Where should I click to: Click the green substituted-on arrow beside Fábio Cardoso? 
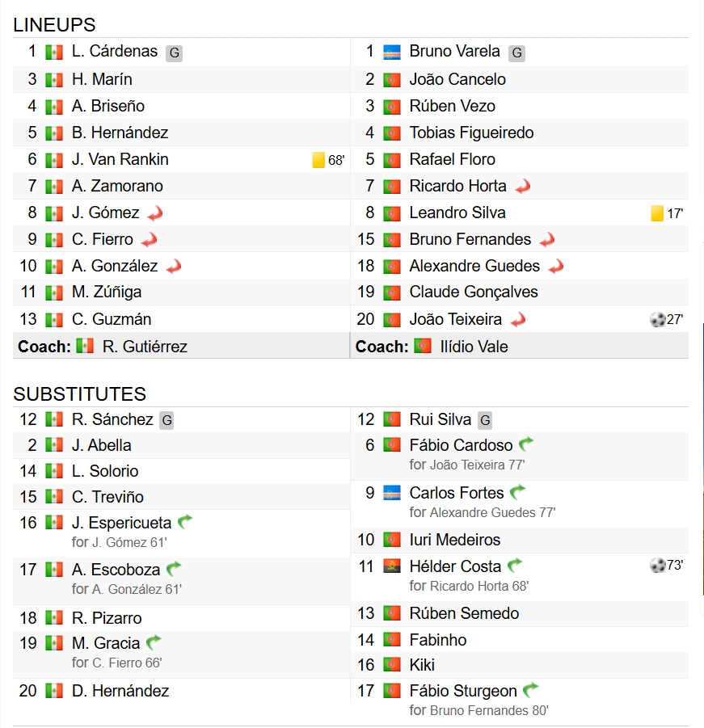point(526,444)
